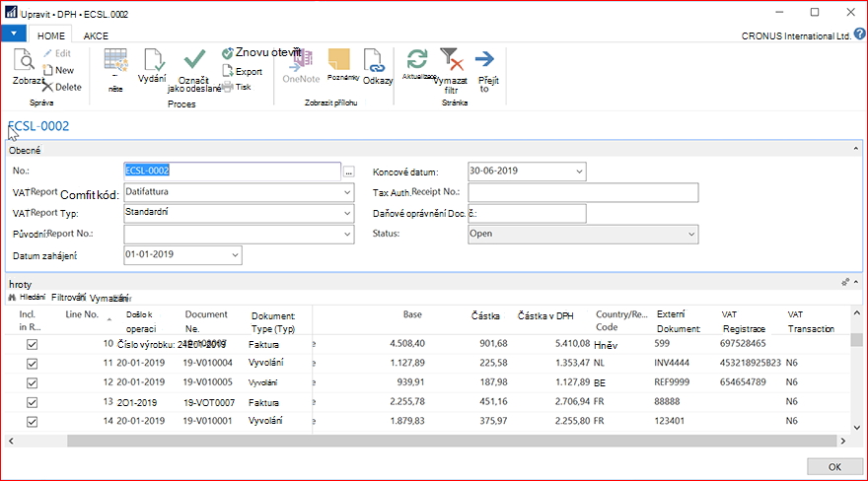
Task: Click Vymazání in hroty toolbar
Action: point(109,298)
